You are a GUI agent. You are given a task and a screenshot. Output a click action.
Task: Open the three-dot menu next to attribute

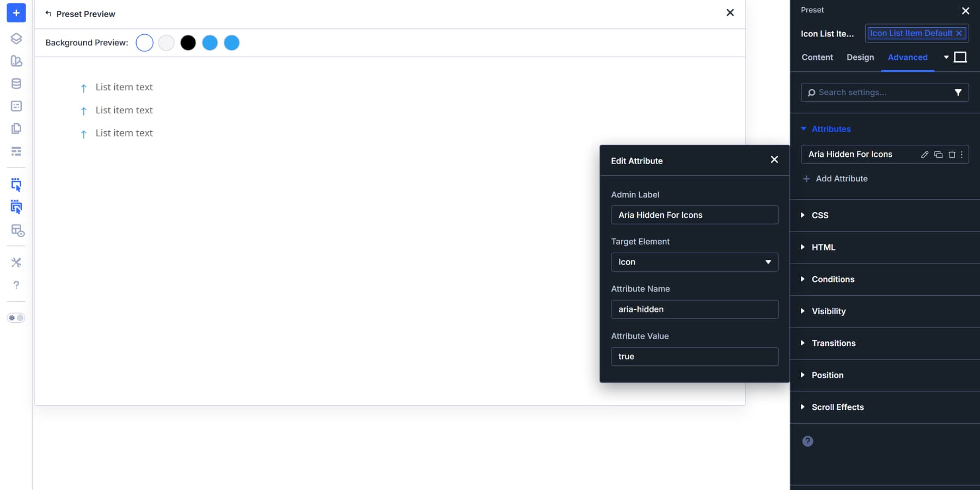961,155
